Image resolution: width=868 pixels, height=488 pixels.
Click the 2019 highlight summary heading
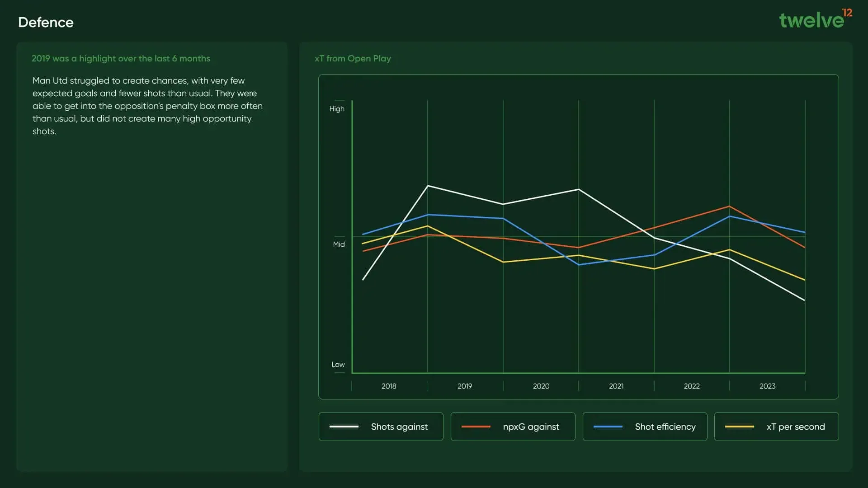pos(121,58)
